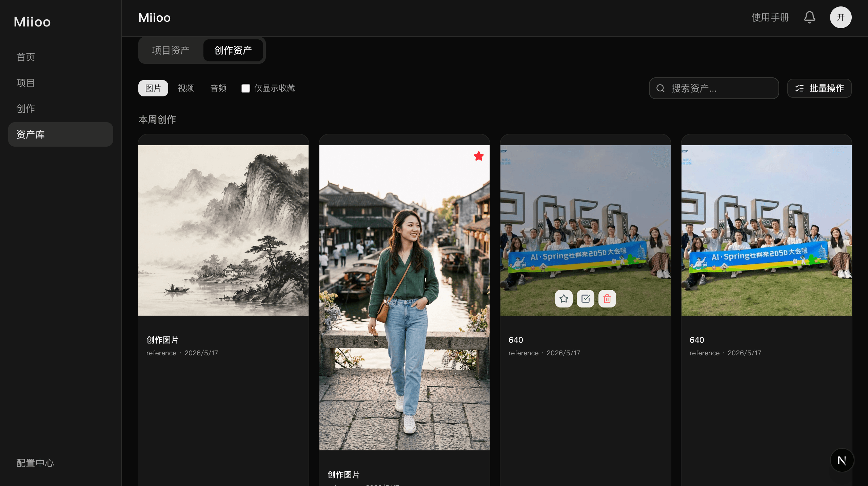868x486 pixels.
Task: Favorite the first 640 image with star icon
Action: [x=564, y=299]
